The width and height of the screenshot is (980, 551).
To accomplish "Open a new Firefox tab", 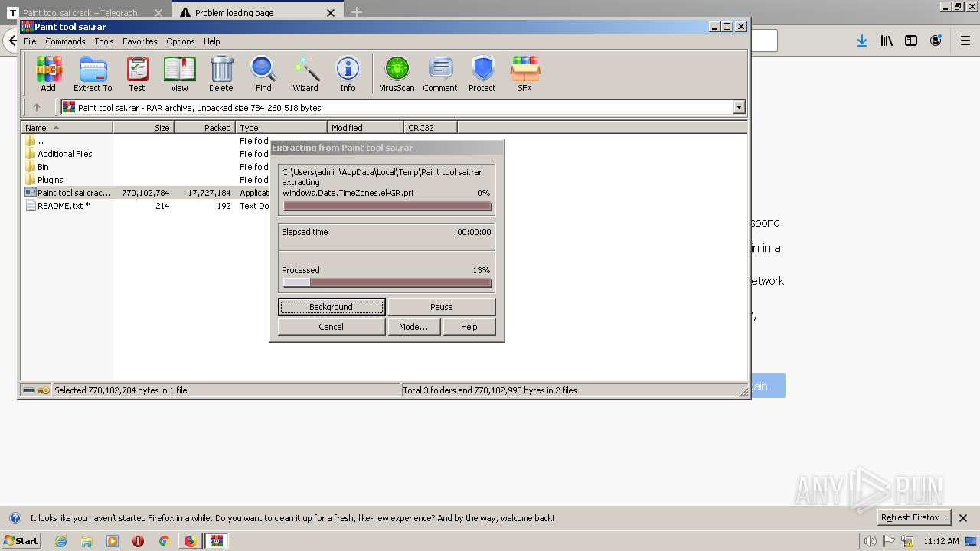I will click(x=357, y=12).
